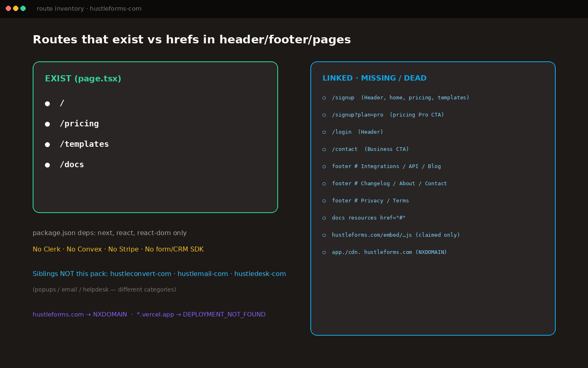Viewport: 588px width, 368px height.
Task: Maximize the window with the green button
Action: coord(23,9)
